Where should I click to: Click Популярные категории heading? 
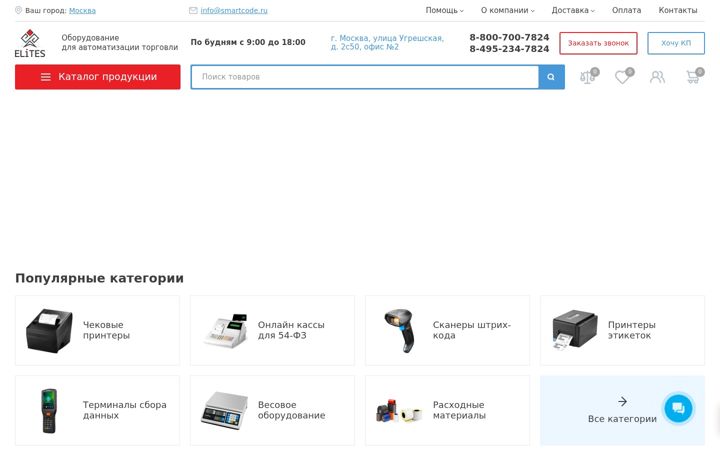[x=99, y=278]
